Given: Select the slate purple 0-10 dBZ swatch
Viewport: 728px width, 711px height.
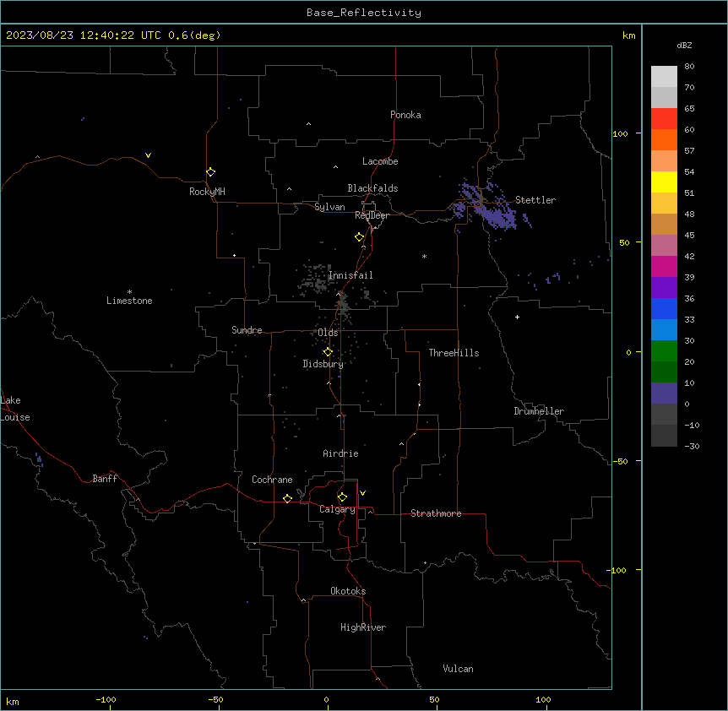Looking at the screenshot, I should (x=664, y=393).
